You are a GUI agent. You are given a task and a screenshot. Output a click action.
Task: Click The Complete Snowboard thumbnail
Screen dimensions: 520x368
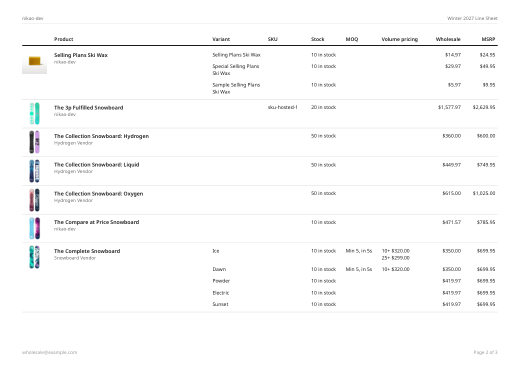pyautogui.click(x=34, y=257)
